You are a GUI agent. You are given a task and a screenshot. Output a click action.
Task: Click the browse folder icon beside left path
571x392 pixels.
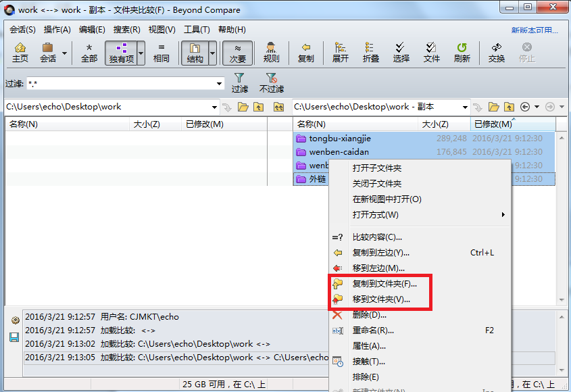[245, 106]
